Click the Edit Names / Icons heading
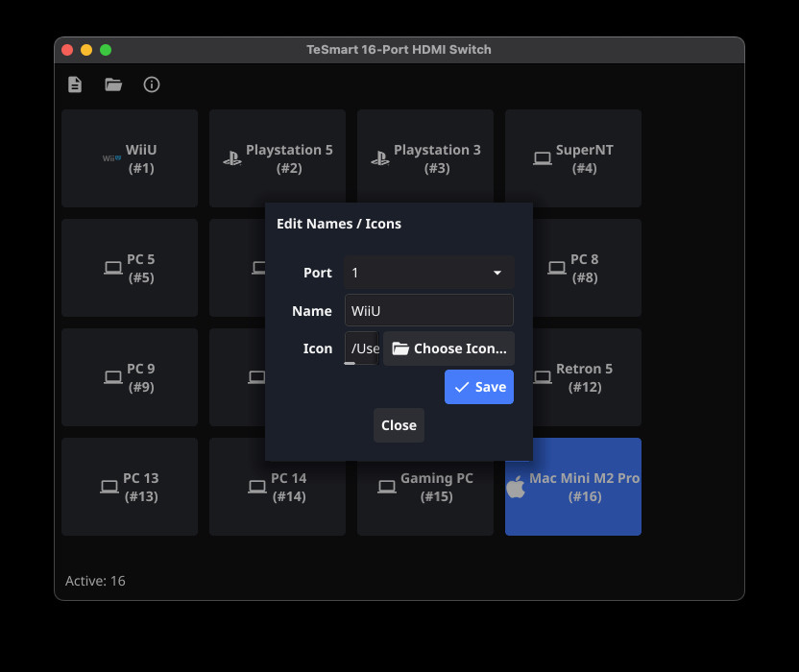 pos(339,224)
